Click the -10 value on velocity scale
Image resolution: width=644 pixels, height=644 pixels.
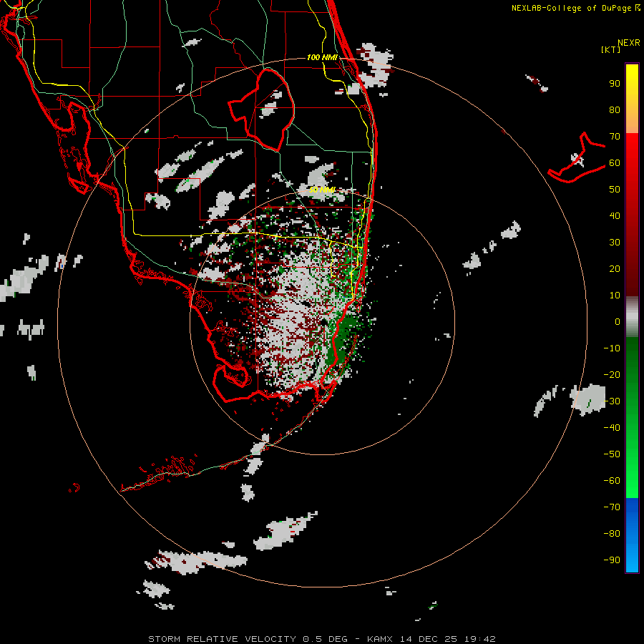612,348
